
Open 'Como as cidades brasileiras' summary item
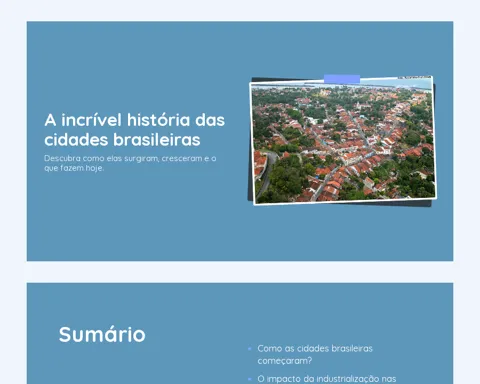pos(315,349)
